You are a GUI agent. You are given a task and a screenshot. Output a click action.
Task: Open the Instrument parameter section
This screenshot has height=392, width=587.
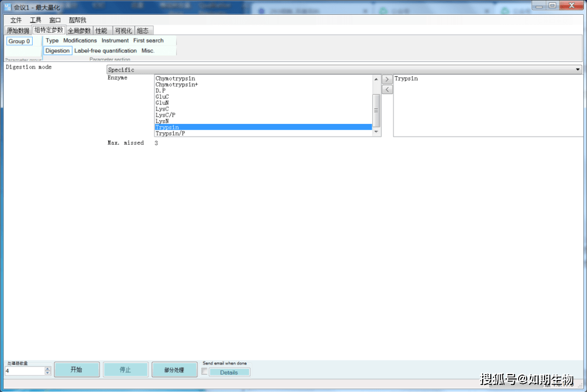tap(115, 40)
